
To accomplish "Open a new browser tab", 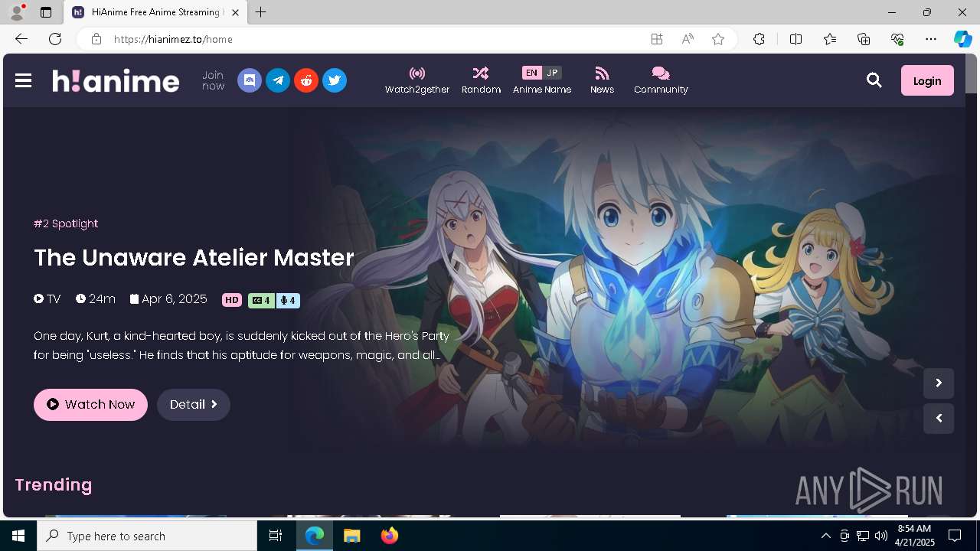I will (x=261, y=12).
